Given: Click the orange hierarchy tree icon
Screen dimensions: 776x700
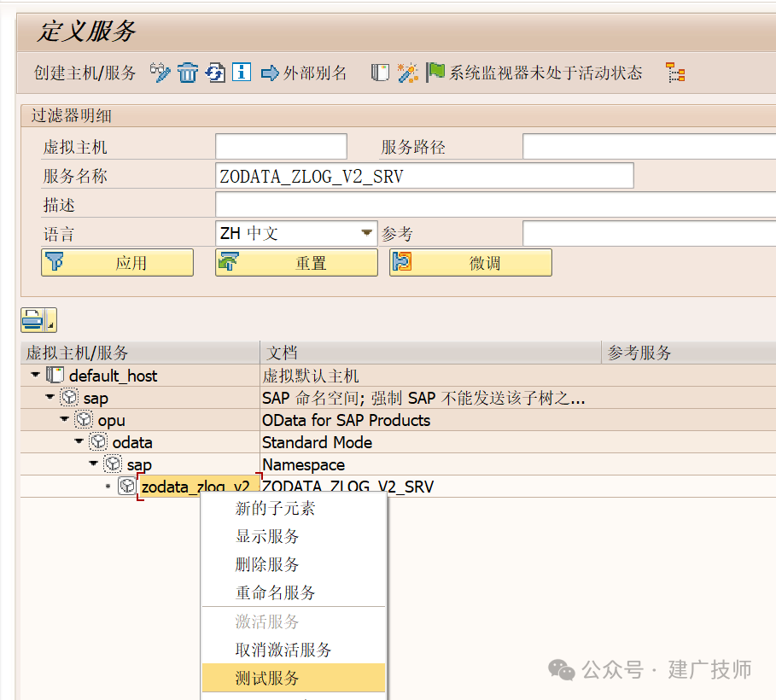Looking at the screenshot, I should [675, 73].
